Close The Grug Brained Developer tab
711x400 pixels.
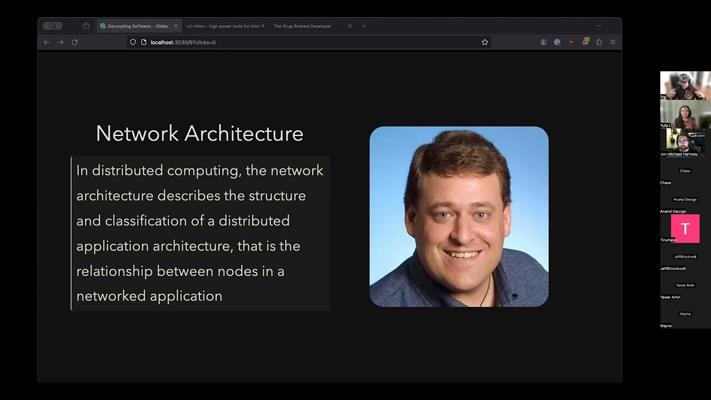pos(350,26)
